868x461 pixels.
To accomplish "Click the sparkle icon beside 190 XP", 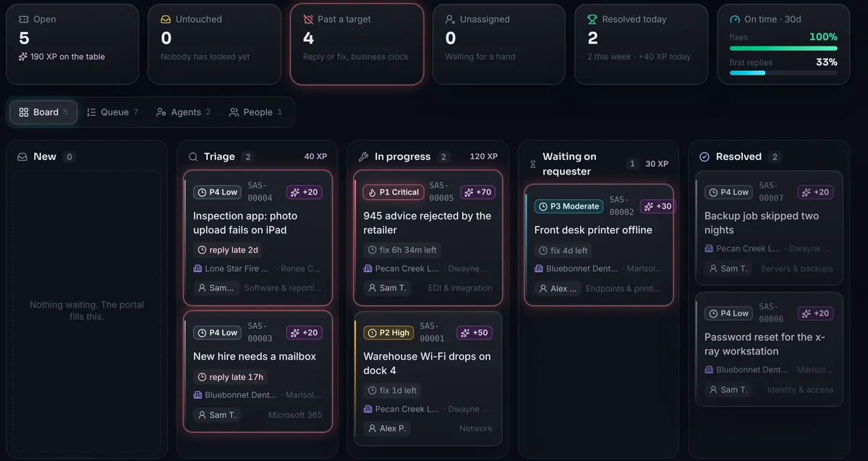I will pos(23,56).
